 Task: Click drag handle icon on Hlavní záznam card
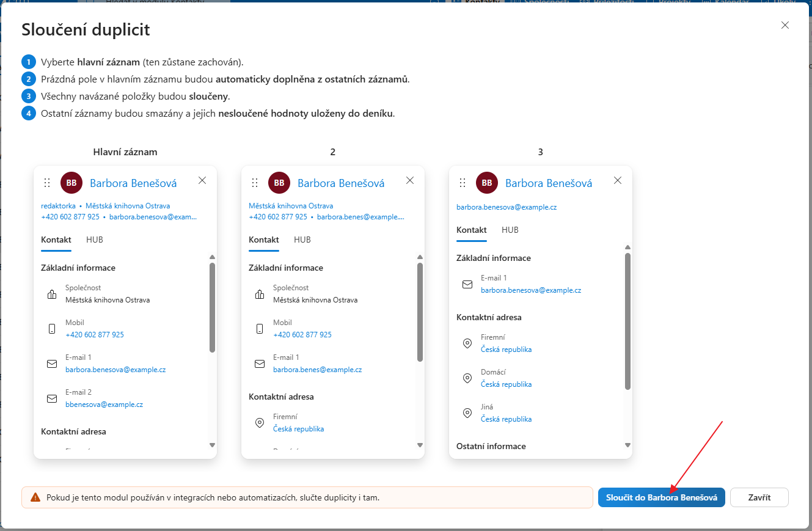pyautogui.click(x=47, y=183)
